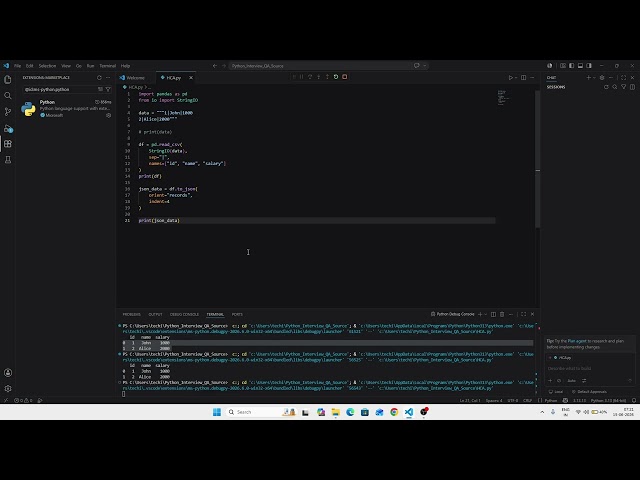640x480 pixels.
Task: Open the Terminal menu
Action: (x=108, y=66)
